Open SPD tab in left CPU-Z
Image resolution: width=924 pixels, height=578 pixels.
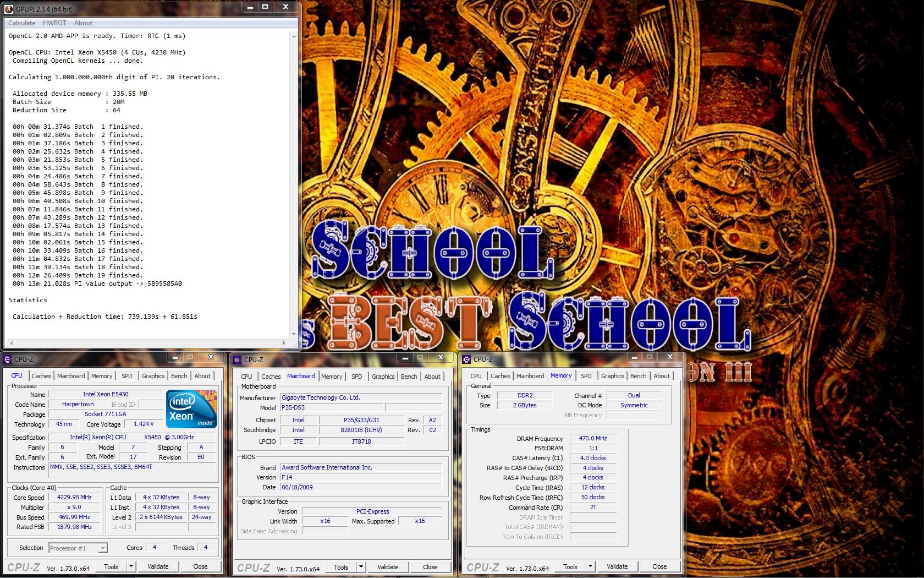point(127,376)
